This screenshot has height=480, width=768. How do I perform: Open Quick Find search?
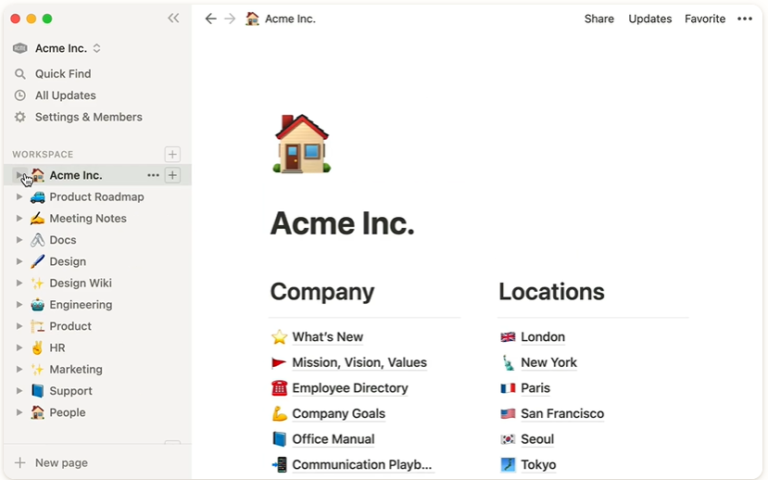[62, 74]
